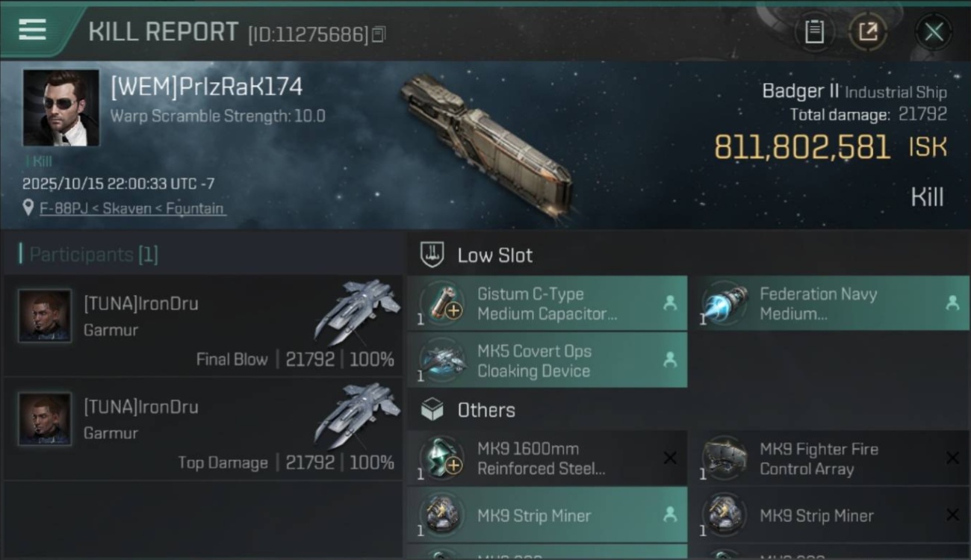View the Badger II ship image
This screenshot has width=971, height=560.
pyautogui.click(x=485, y=146)
